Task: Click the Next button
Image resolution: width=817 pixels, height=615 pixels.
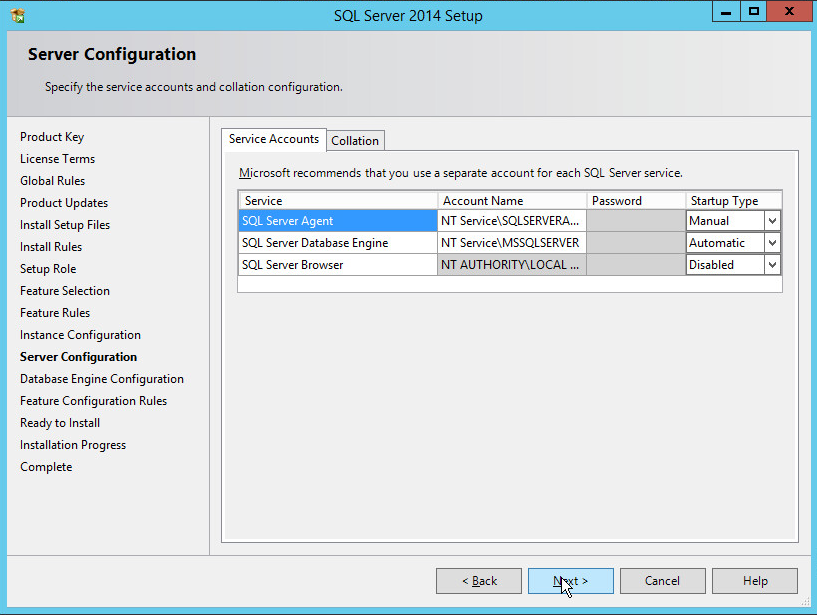Action: coord(570,581)
